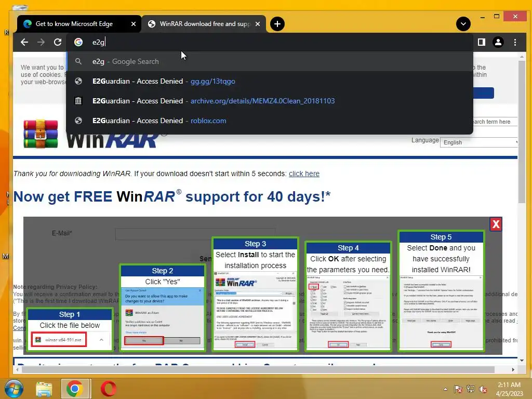This screenshot has height=399, width=532.
Task: Click the blue cookie consent button
Action: pos(483,92)
